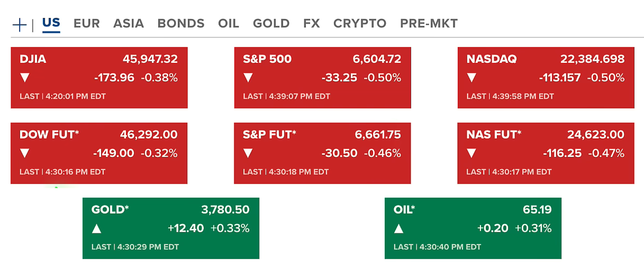
Task: Open the DJIA index name link
Action: click(x=33, y=59)
